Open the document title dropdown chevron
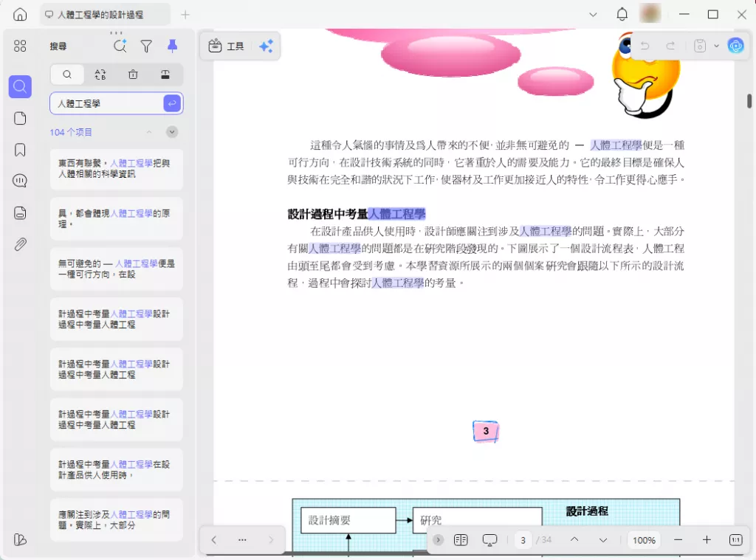The image size is (756, 560). click(x=593, y=14)
